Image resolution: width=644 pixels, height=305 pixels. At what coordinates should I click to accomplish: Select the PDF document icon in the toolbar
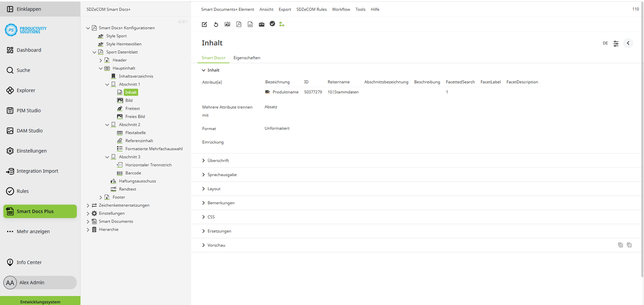click(239, 24)
